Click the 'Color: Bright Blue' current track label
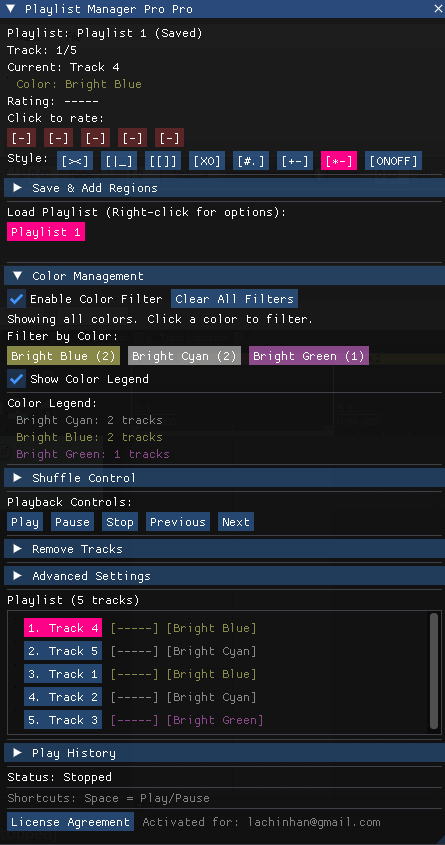Screen dimensions: 445x845 coord(79,84)
